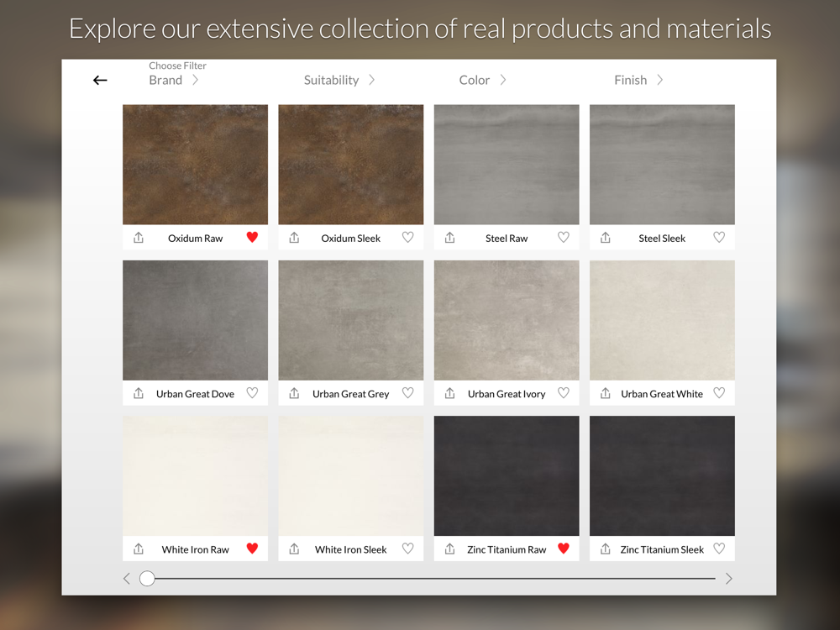Click the page slider handle
The height and width of the screenshot is (630, 840).
(147, 579)
